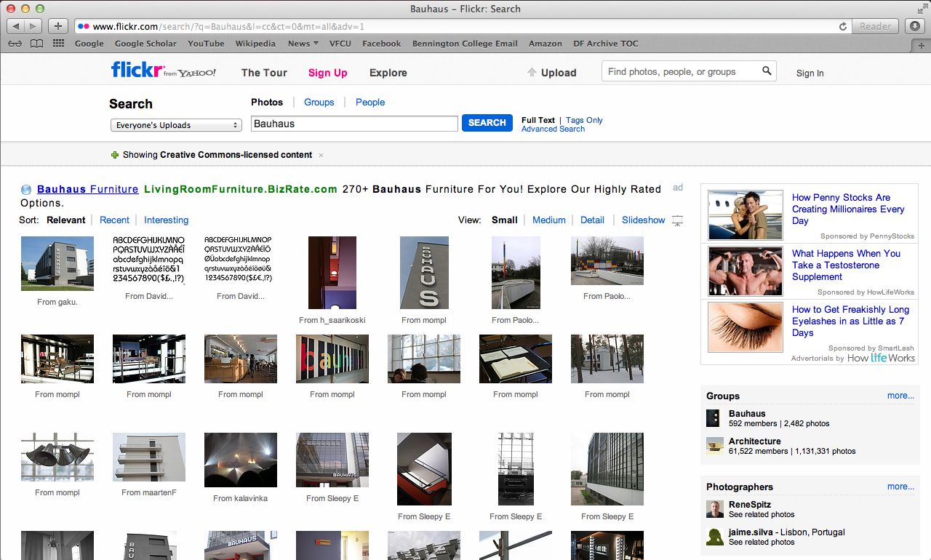Change view size to Medium
The height and width of the screenshot is (560, 931).
(548, 220)
